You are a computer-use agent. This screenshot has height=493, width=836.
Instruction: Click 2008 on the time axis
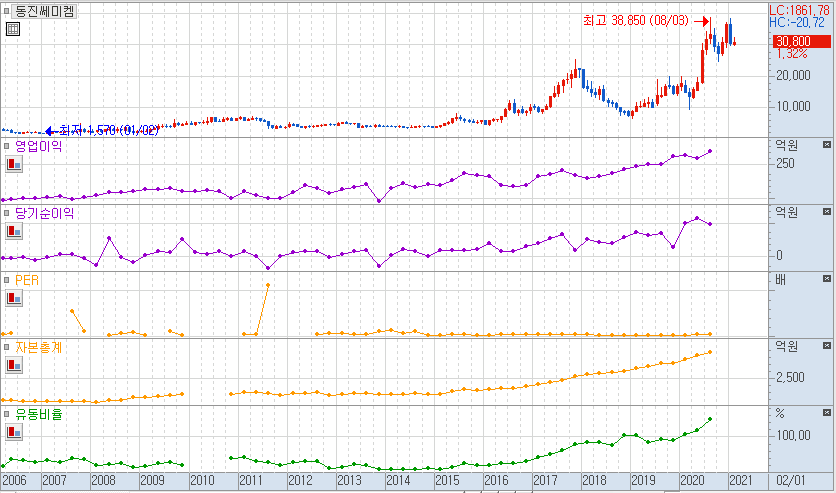(103, 480)
